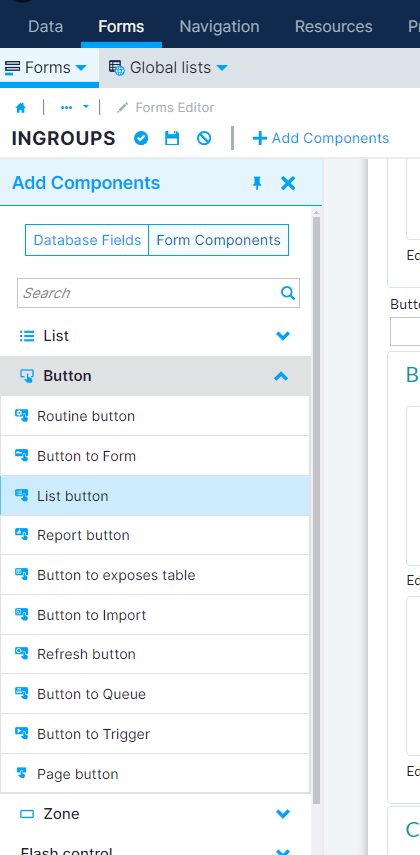Expand the List section
This screenshot has width=420, height=855.
[155, 336]
